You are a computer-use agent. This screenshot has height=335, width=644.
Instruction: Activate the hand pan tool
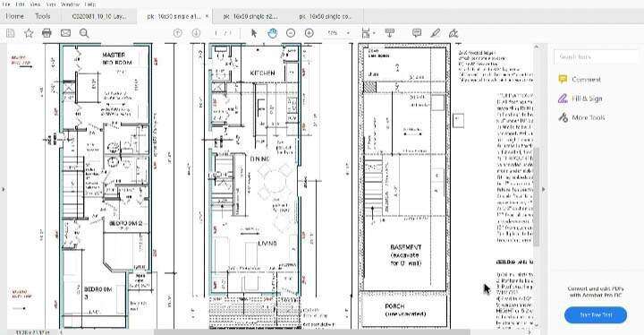pos(272,33)
